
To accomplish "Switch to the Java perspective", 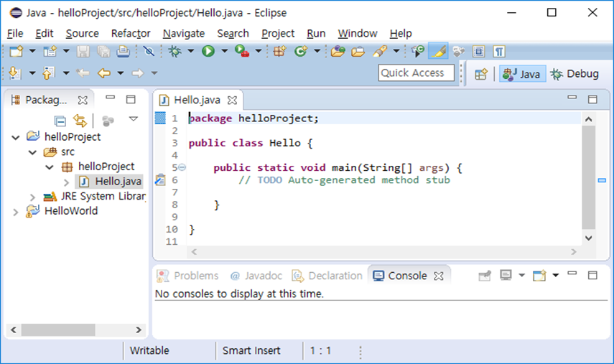I will [522, 73].
